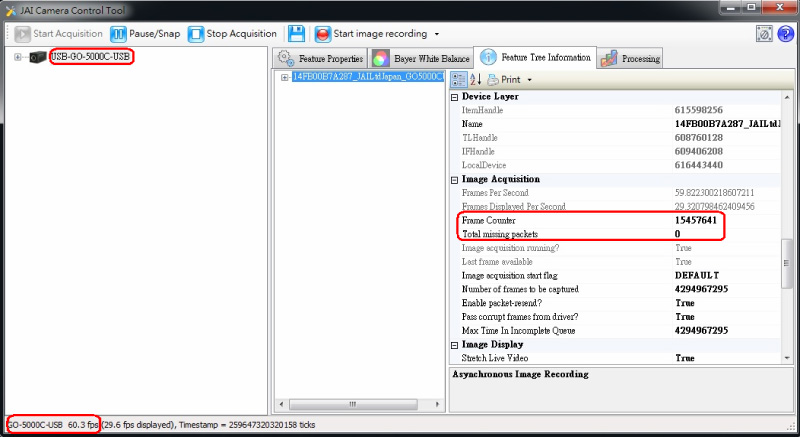This screenshot has width=800, height=437.
Task: Select the Enable packet-resend property row
Action: coord(560,302)
